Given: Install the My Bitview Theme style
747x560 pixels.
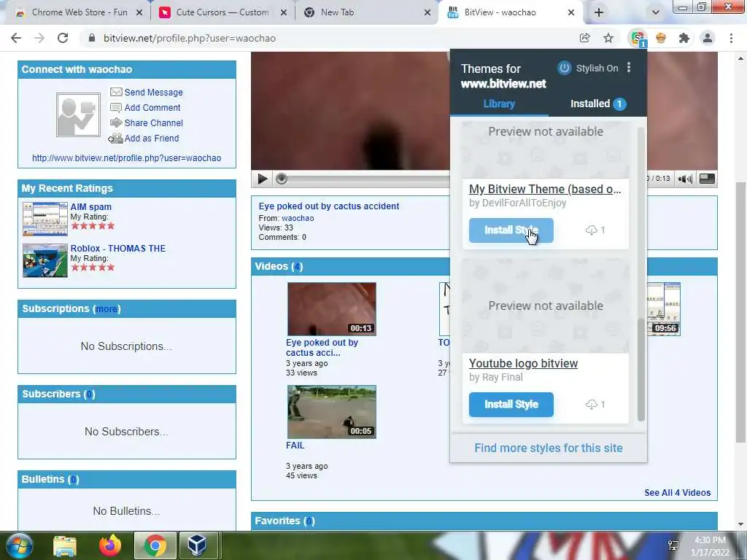Looking at the screenshot, I should (x=511, y=230).
